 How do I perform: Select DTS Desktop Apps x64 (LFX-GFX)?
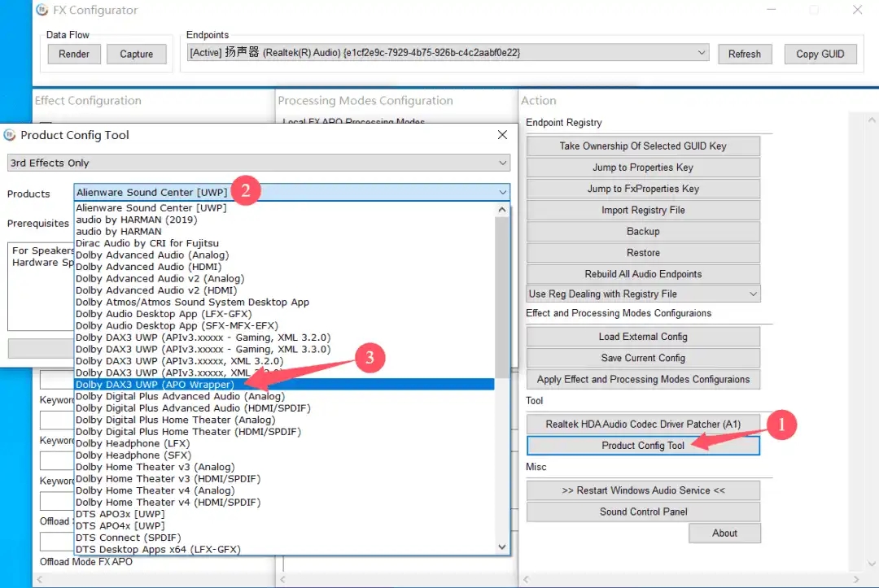coord(285,549)
